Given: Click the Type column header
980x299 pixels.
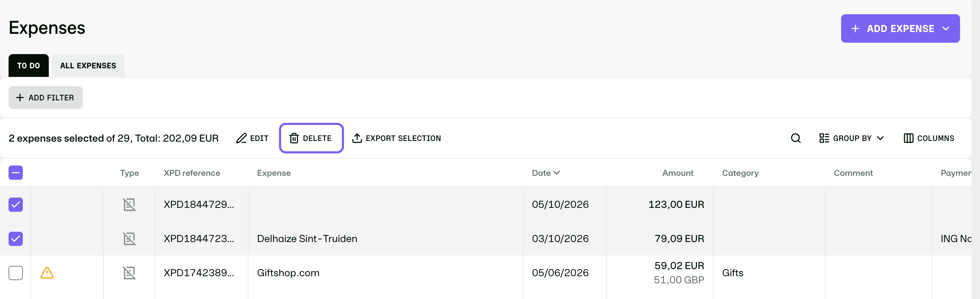Looking at the screenshot, I should coord(129,173).
